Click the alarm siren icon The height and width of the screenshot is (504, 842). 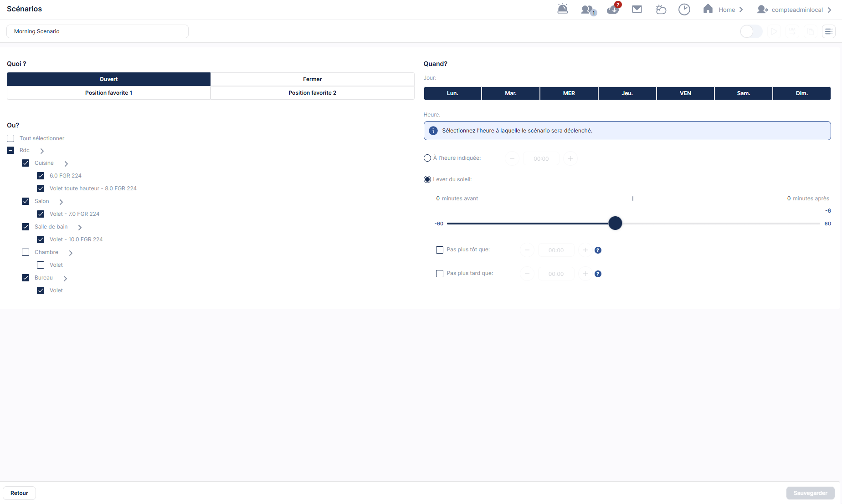point(563,9)
